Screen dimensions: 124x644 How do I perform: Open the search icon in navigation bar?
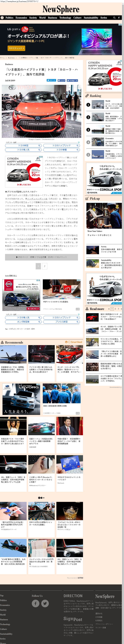[114, 18]
